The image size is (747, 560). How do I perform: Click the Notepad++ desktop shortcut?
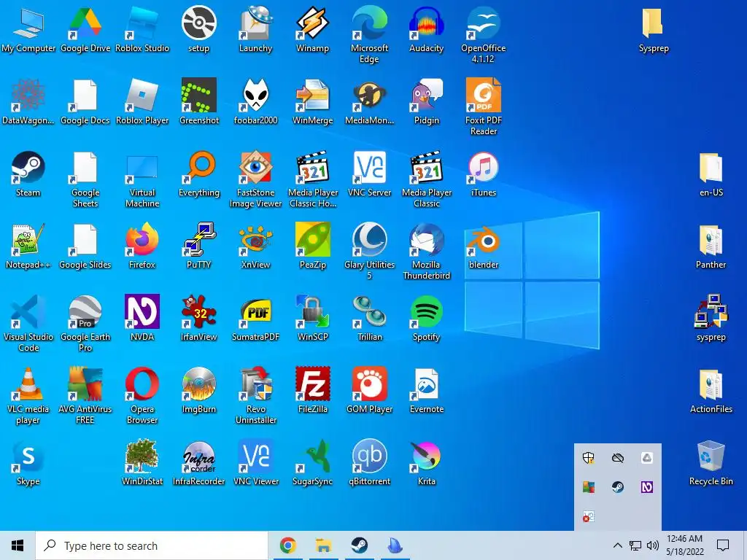coord(28,246)
